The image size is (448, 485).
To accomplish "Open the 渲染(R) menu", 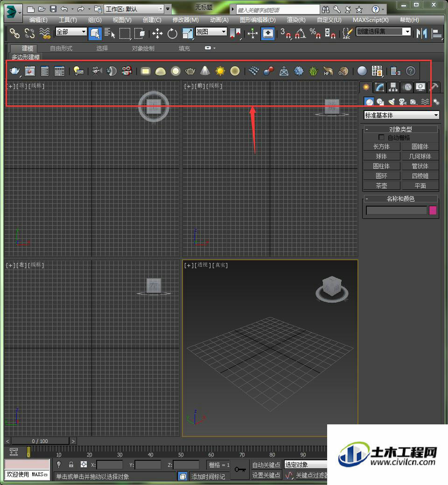I will click(x=296, y=20).
